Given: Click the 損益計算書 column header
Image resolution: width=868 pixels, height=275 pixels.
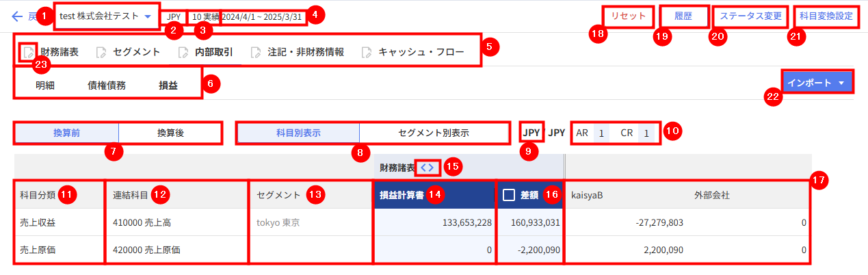Looking at the screenshot, I should tap(433, 195).
